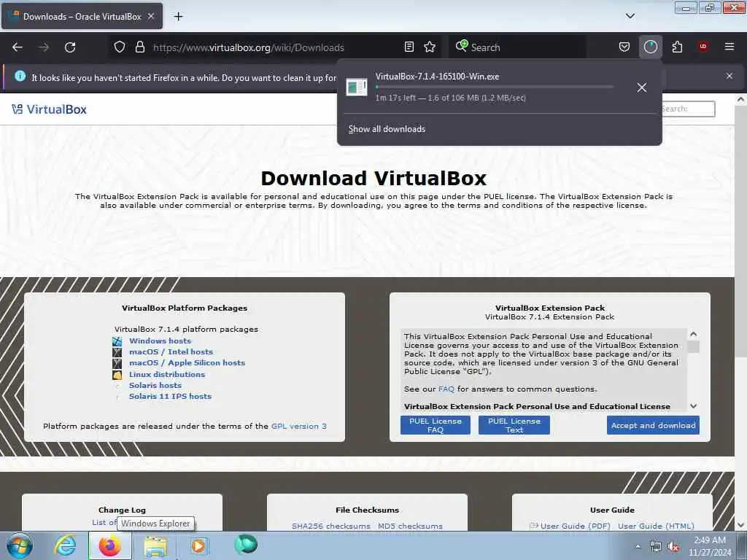Screen dimensions: 747x560
Task: Click the Linux distributions penguin icon
Action: 117,375
